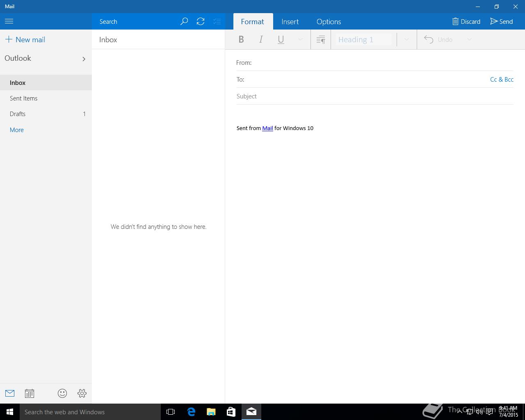Open feedback smiley icon
Screen dimensions: 525x420
coord(62,393)
